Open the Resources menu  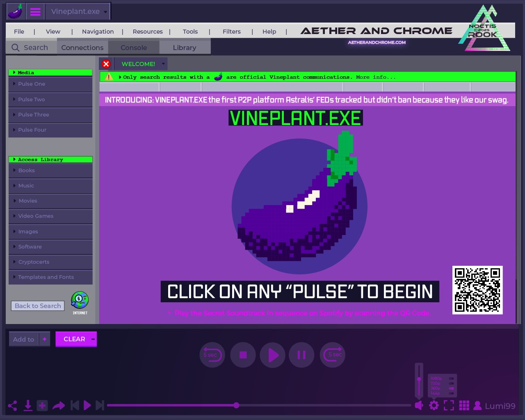click(x=148, y=32)
